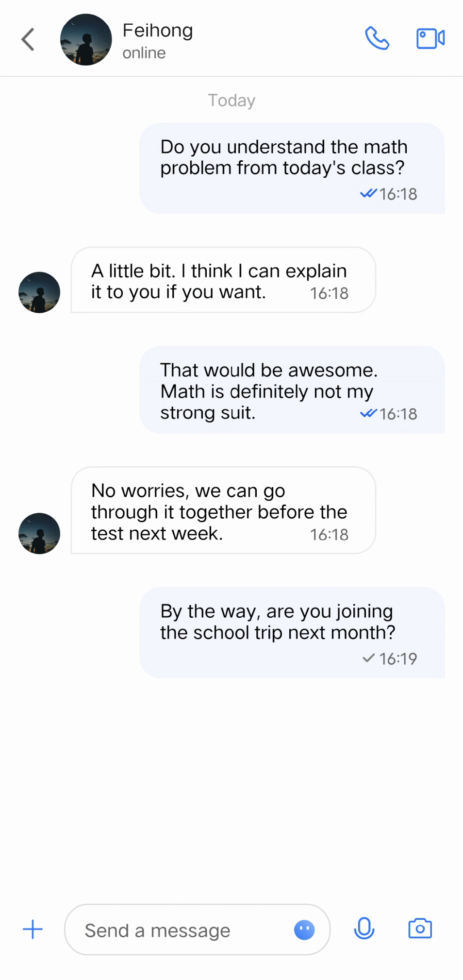Open the plus attachment menu
The width and height of the screenshot is (463, 980).
pos(33,929)
